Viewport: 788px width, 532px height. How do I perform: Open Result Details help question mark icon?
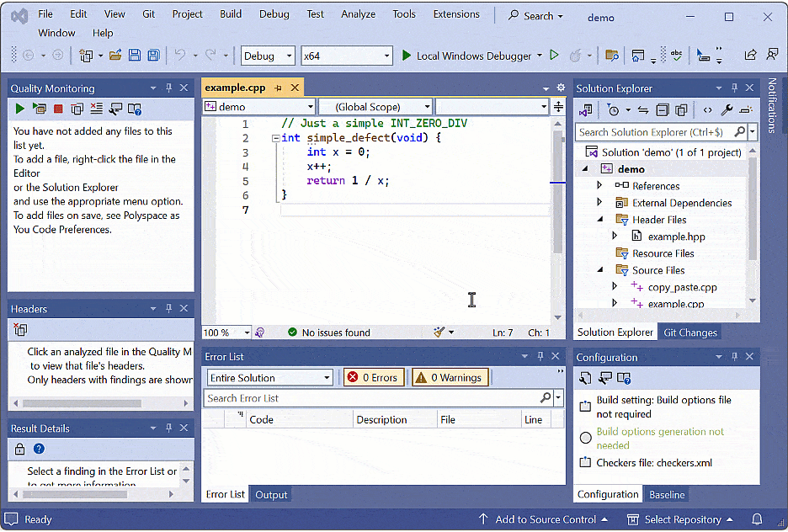[x=39, y=448]
